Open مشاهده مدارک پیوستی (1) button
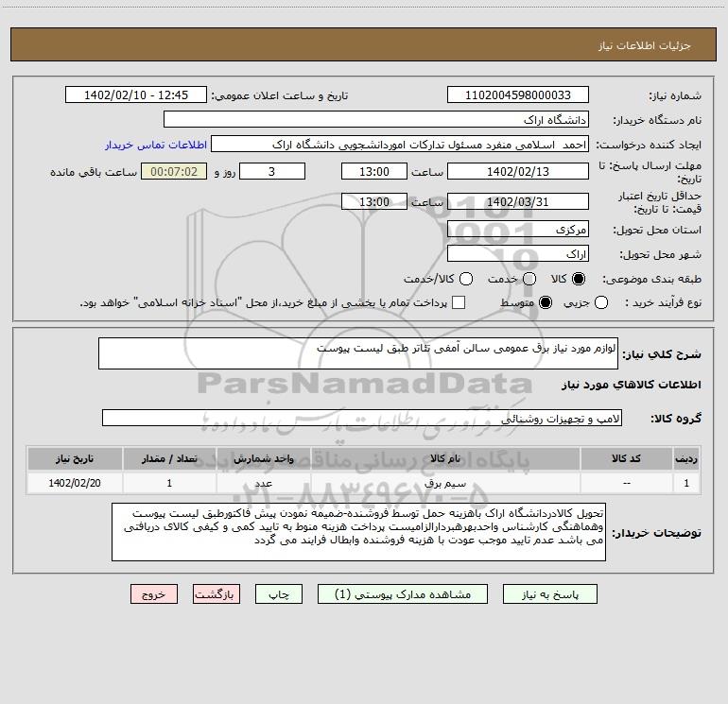The width and height of the screenshot is (728, 704). tap(403, 594)
